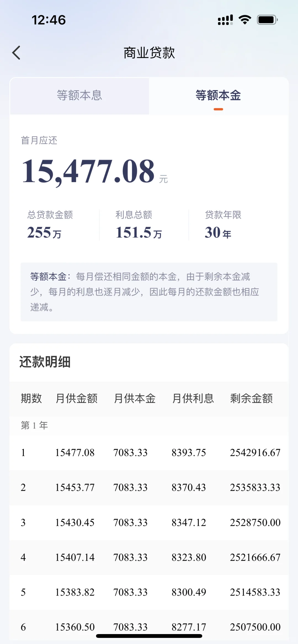The width and height of the screenshot is (298, 644).
Task: Tap the battery status icon
Action: click(267, 20)
